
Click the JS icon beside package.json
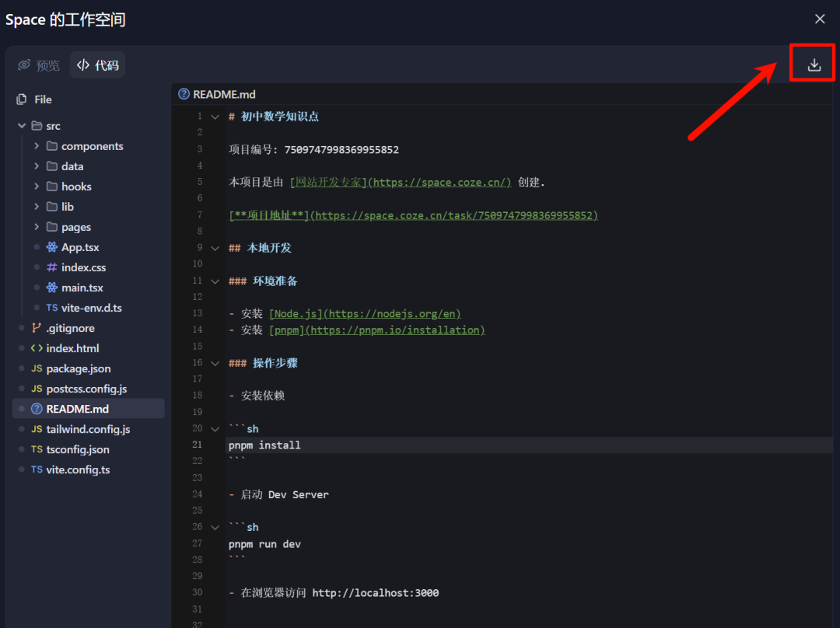tap(37, 368)
